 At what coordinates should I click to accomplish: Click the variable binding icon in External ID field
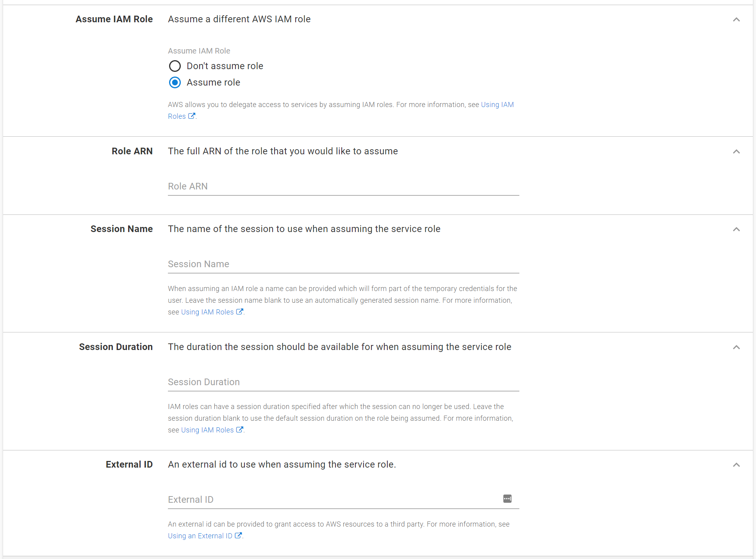pos(507,499)
